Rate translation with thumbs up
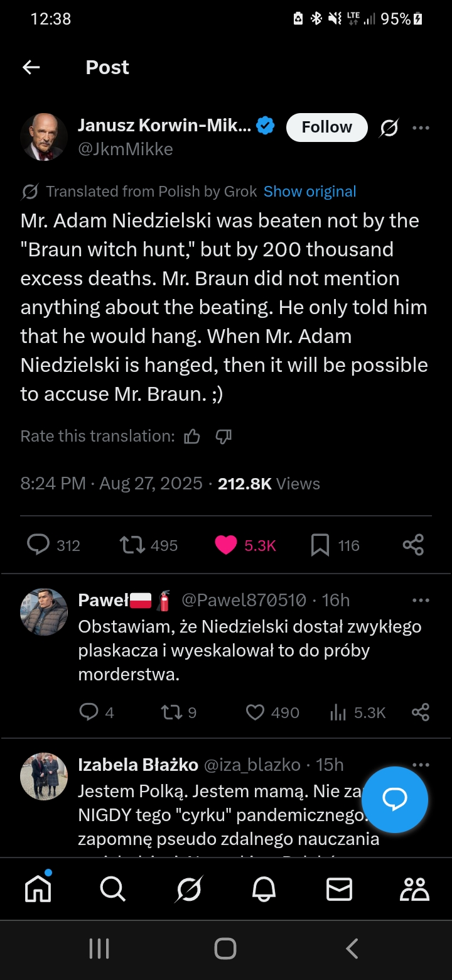 (x=192, y=437)
